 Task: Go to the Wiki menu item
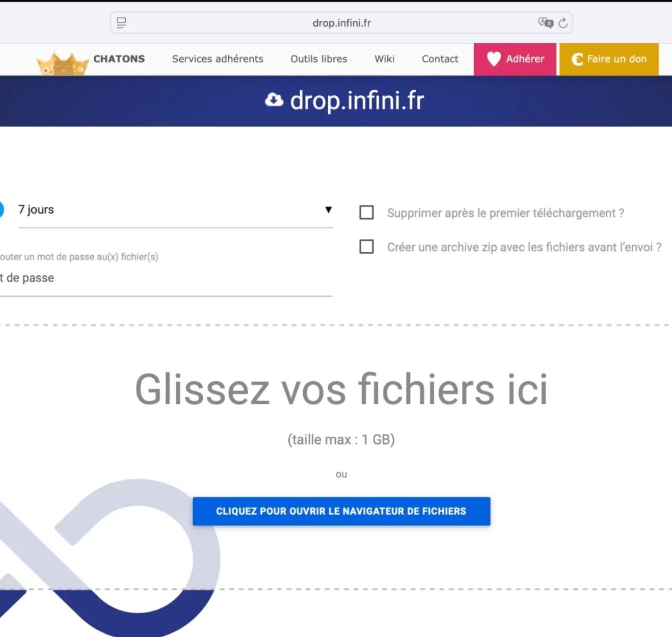[385, 59]
